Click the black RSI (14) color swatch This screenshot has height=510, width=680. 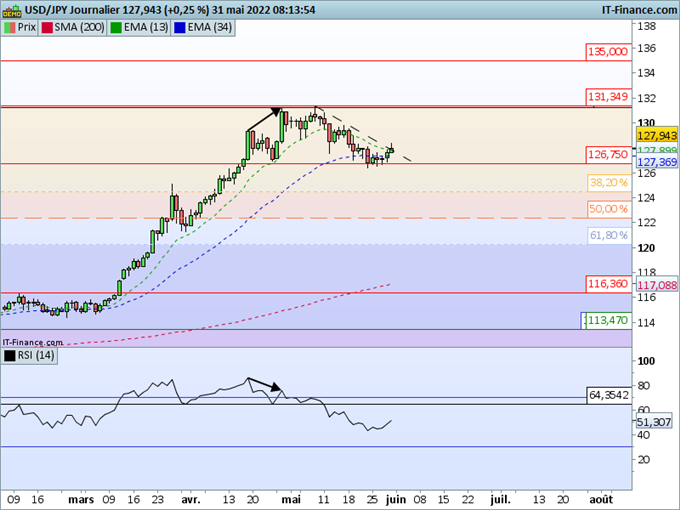pyautogui.click(x=10, y=356)
